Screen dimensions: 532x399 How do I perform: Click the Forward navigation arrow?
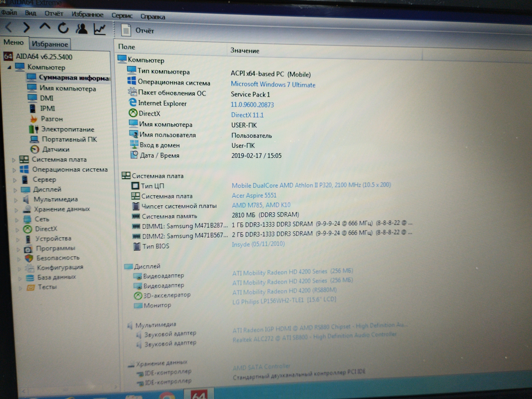26,27
